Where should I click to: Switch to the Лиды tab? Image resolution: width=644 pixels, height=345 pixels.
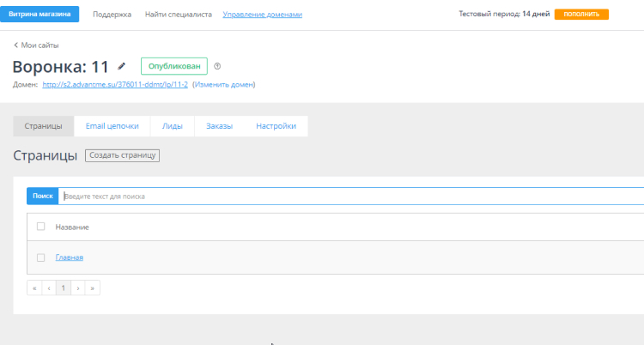pos(172,126)
